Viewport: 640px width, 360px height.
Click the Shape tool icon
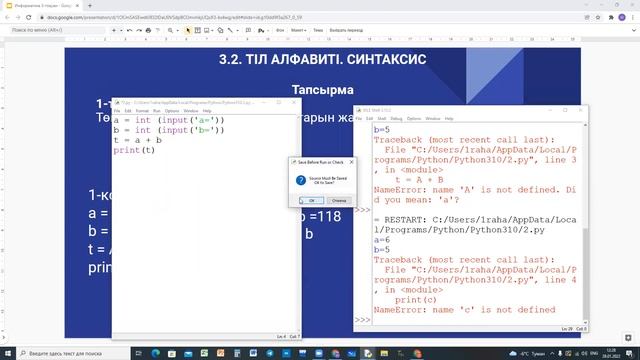[x=220, y=30]
